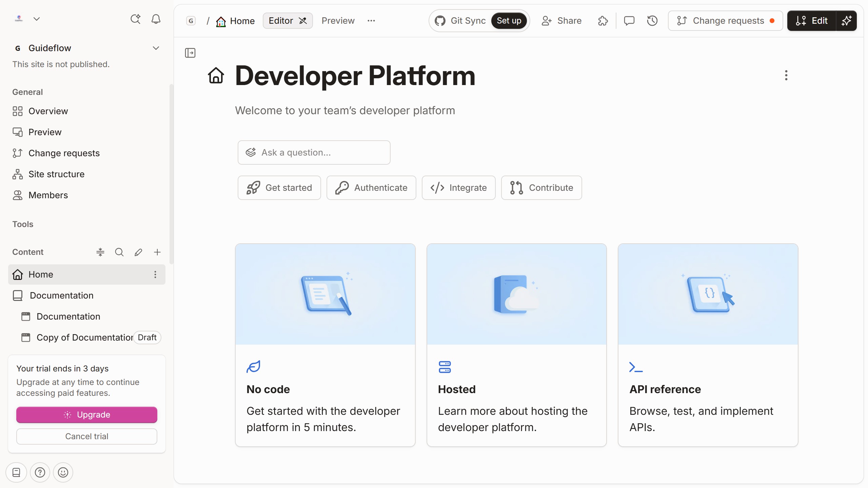This screenshot has height=488, width=868.
Task: Open the documentation book icon at bottom
Action: (16, 472)
